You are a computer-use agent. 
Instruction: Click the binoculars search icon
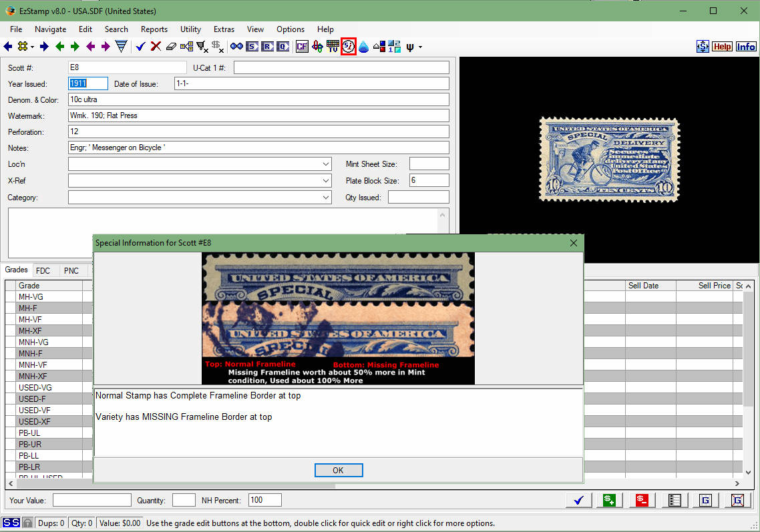236,46
